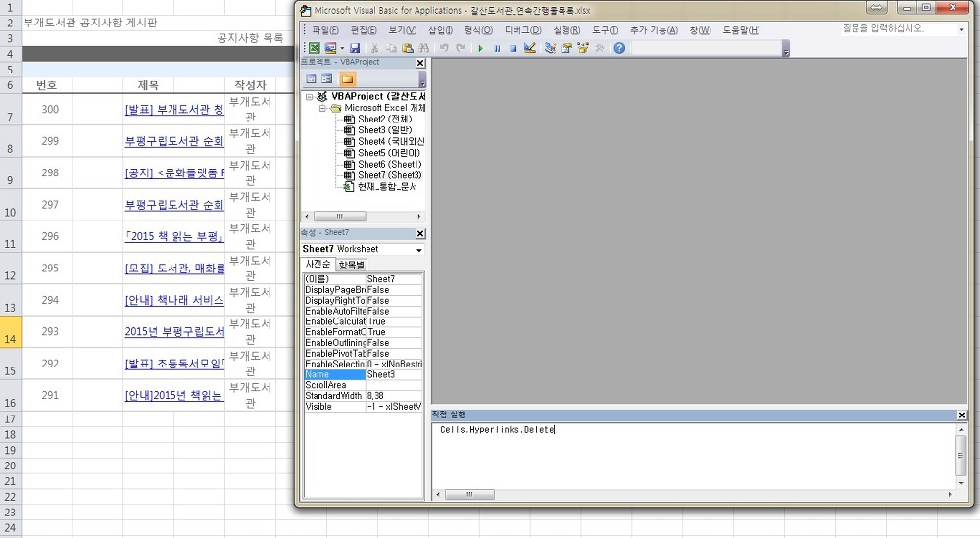Image resolution: width=980 pixels, height=538 pixels.
Task: Click immediate window horizontal scrollbar thumb
Action: pos(469,494)
